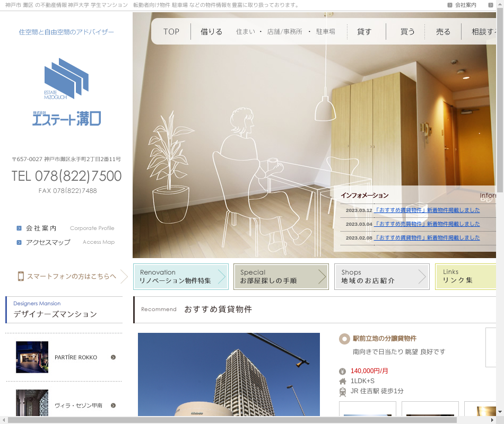Open 2023.03.04 おすすめ売買物件 news link
504x424 pixels.
[427, 224]
